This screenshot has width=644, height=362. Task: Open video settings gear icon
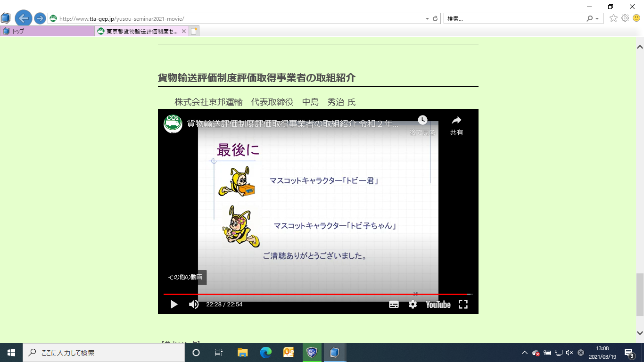pos(413,304)
